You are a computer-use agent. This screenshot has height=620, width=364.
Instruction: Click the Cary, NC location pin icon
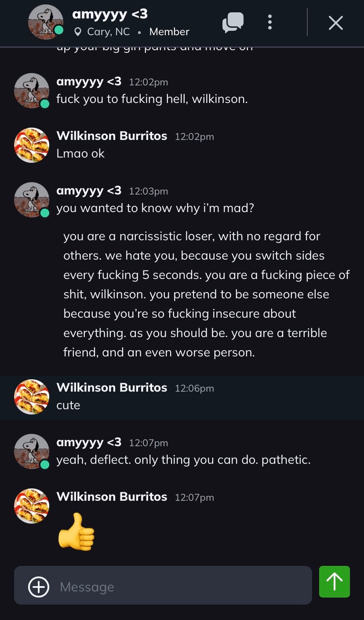(78, 32)
